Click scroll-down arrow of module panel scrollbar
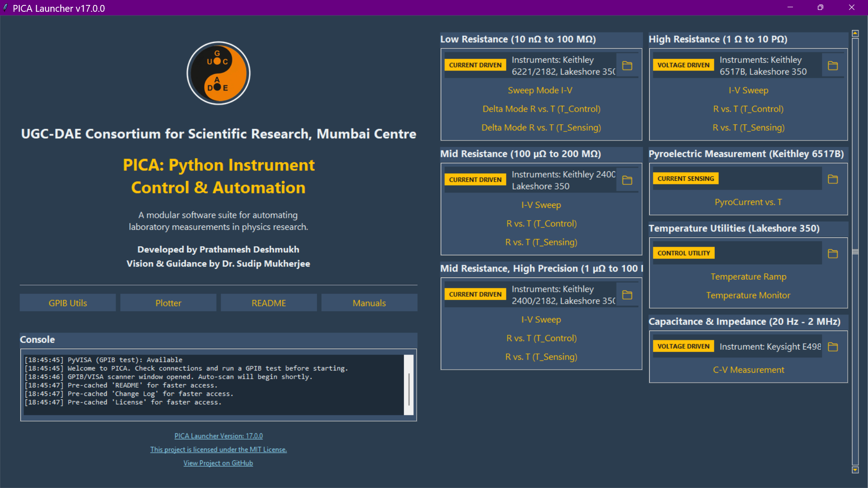 [x=855, y=470]
